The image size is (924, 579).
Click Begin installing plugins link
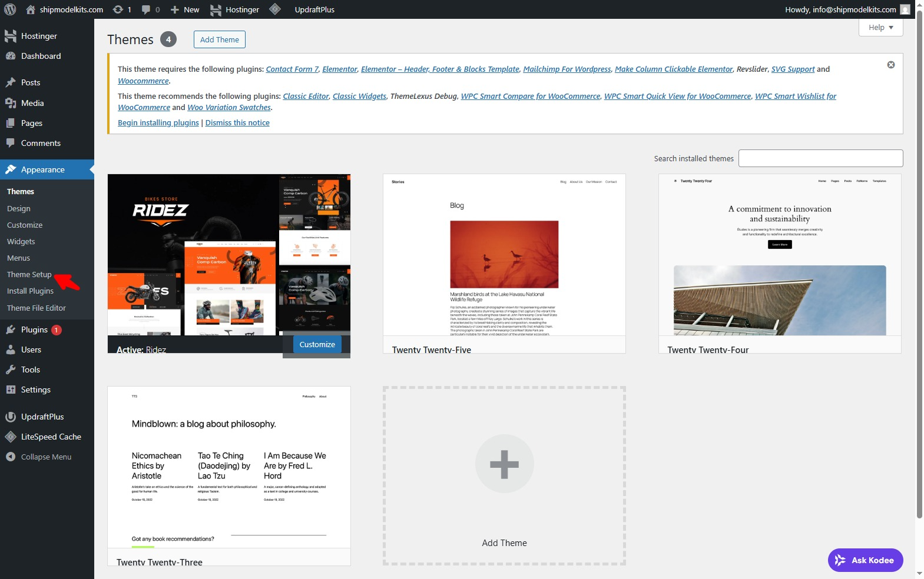(158, 122)
